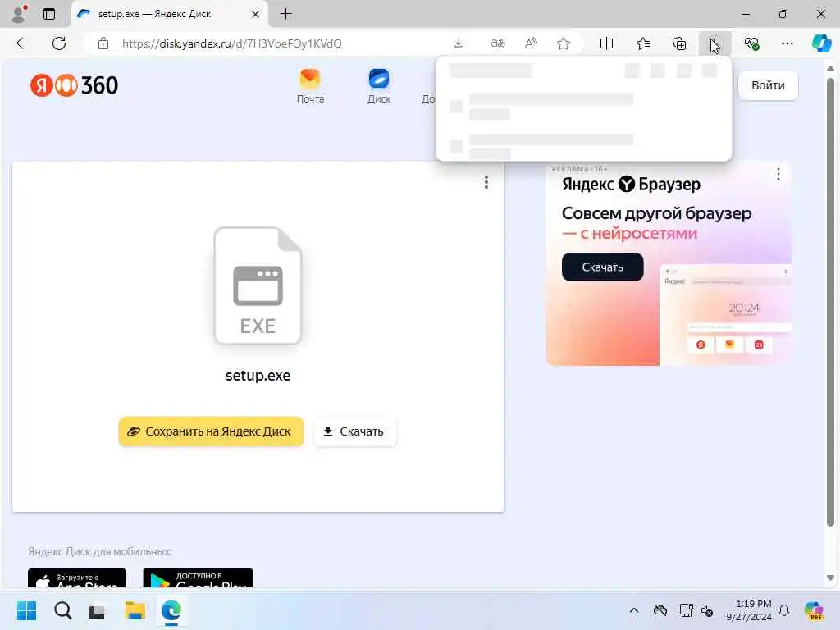Open the Copilot sidebar

(x=821, y=43)
